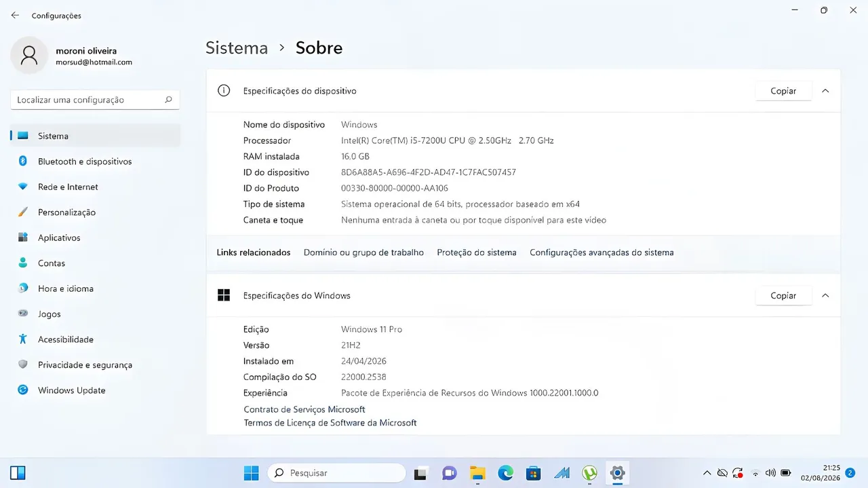Open Proteção do sistema link
The height and width of the screenshot is (488, 868).
(x=477, y=252)
